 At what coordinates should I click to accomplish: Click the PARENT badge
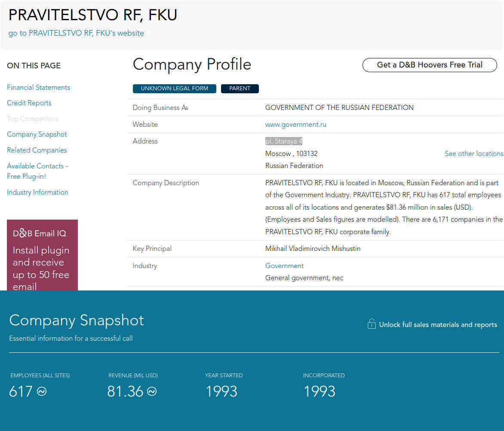point(240,89)
